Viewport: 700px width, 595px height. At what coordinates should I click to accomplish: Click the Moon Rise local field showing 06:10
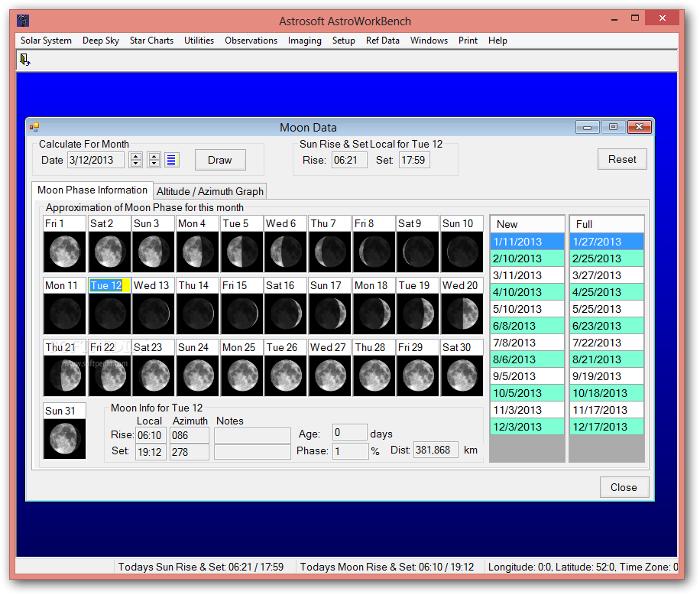tap(151, 435)
